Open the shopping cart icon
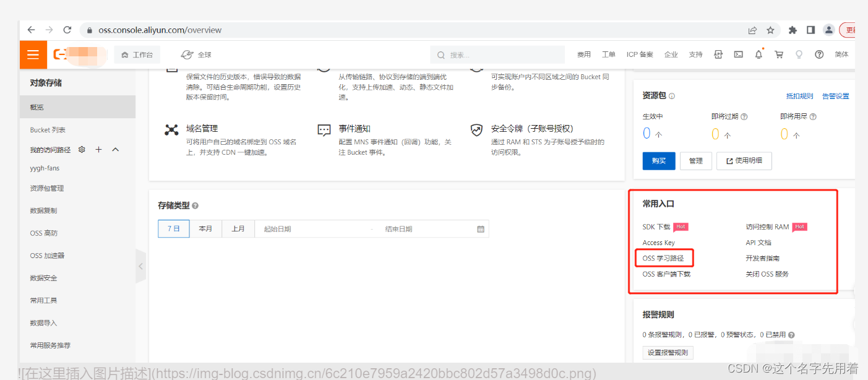The width and height of the screenshot is (868, 380). coord(779,54)
